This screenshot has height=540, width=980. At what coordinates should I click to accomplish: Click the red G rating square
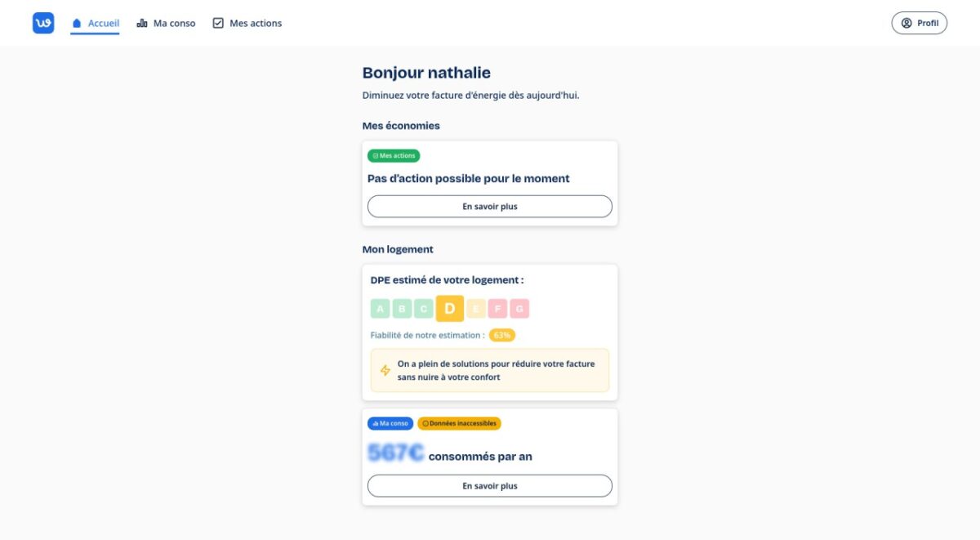(519, 309)
